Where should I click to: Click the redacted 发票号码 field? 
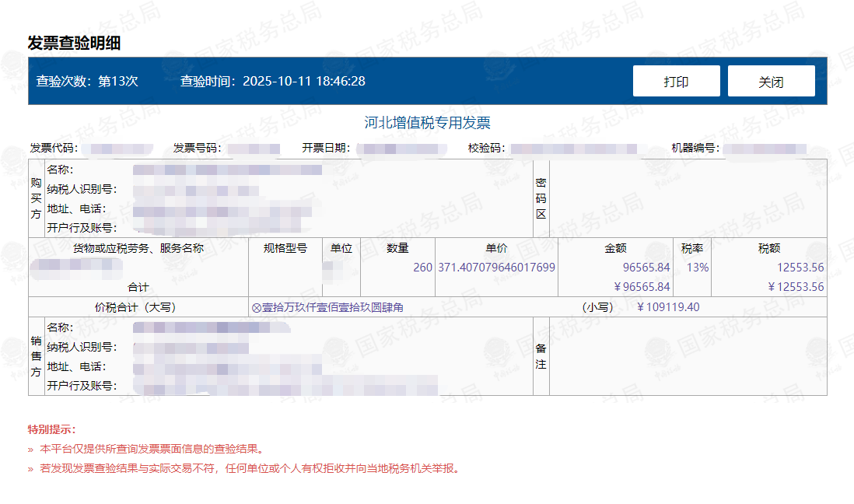[254, 147]
